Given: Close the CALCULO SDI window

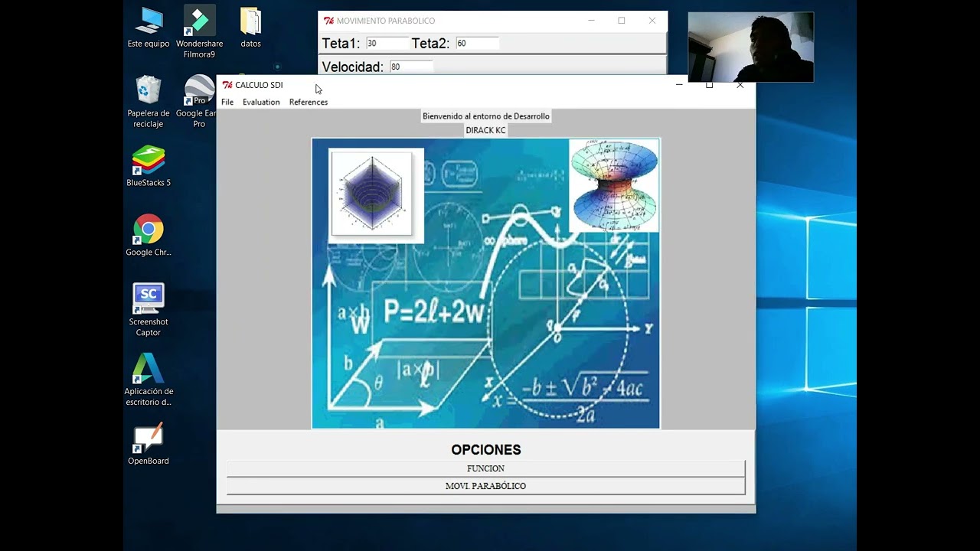Looking at the screenshot, I should [x=740, y=85].
